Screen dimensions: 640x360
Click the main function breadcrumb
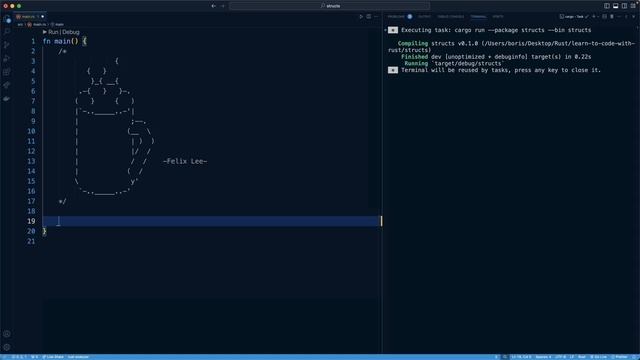[60, 24]
